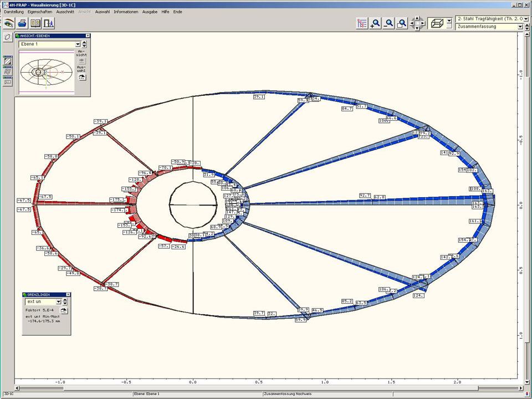Expand the Ebene 1 dropdown
This screenshot has height=399, width=532.
coord(78,44)
